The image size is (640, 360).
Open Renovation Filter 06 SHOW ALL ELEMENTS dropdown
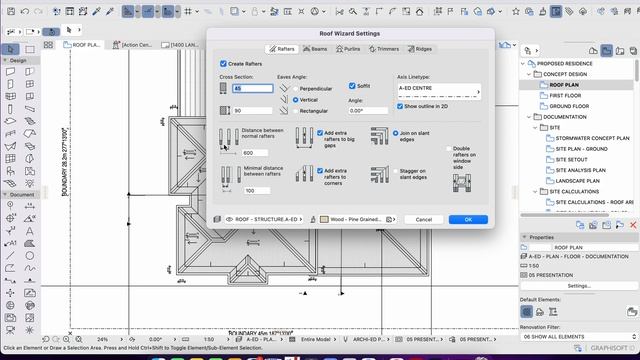[579, 337]
